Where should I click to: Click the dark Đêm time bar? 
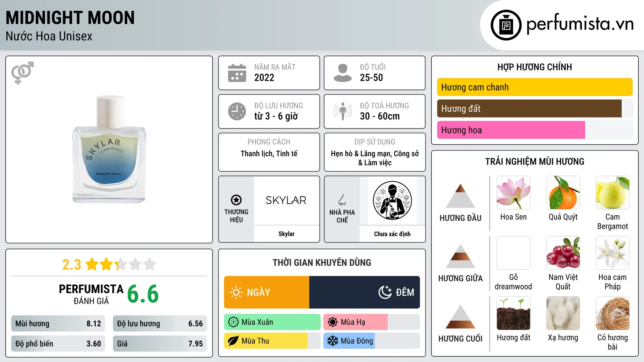364,292
